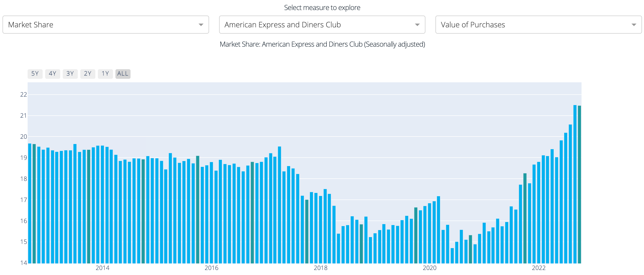Open the Value of Purchases dropdown
The image size is (644, 275).
(538, 25)
